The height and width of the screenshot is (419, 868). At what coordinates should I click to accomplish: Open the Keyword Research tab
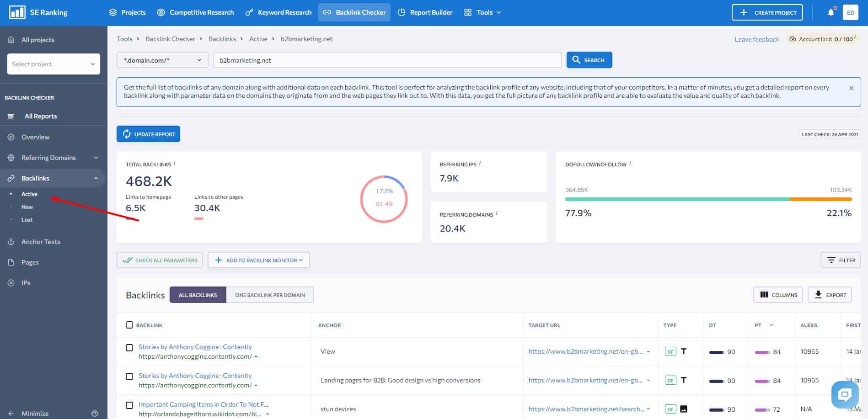(278, 12)
